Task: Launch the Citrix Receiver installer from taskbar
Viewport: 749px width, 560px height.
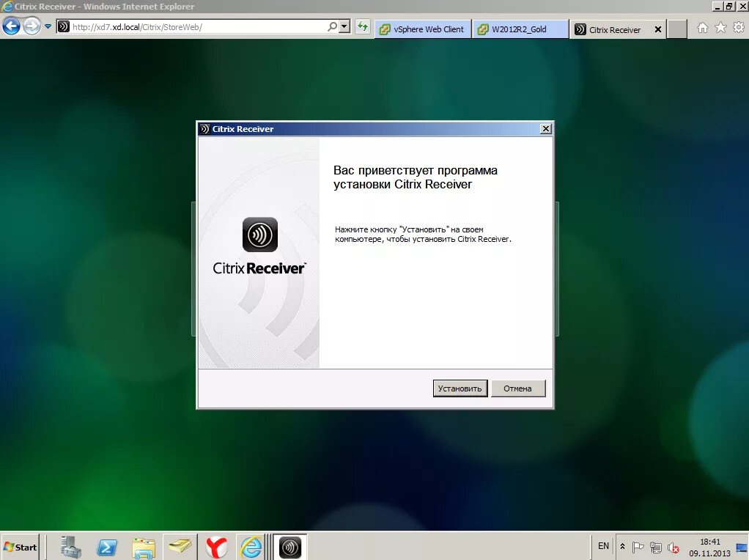Action: (289, 546)
